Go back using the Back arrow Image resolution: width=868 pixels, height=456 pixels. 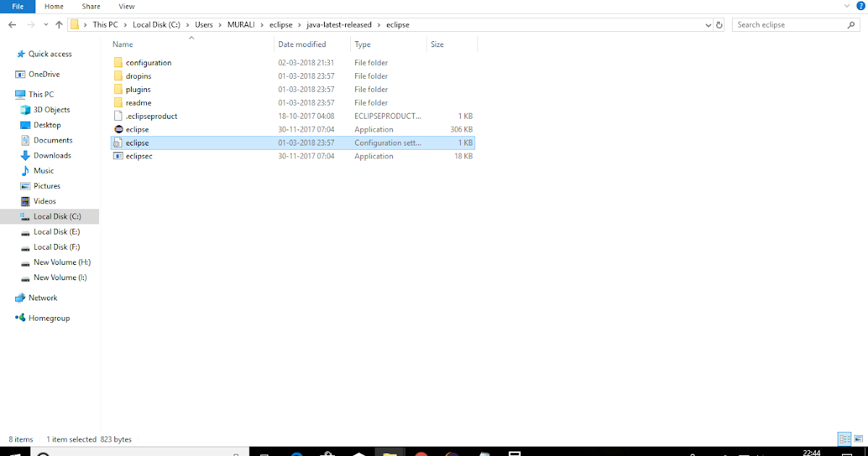coord(12,25)
